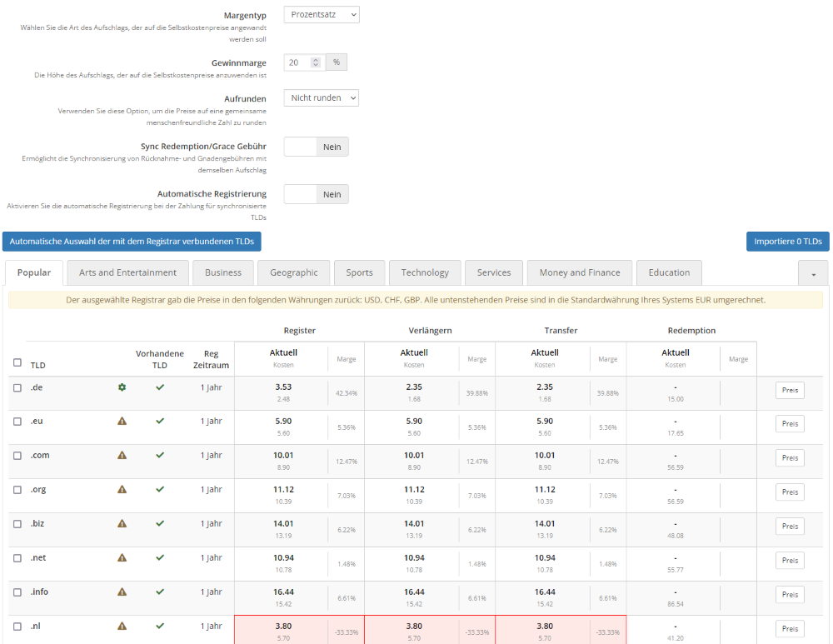
Task: Click the checkmark icon for .info TLD
Action: click(x=160, y=592)
